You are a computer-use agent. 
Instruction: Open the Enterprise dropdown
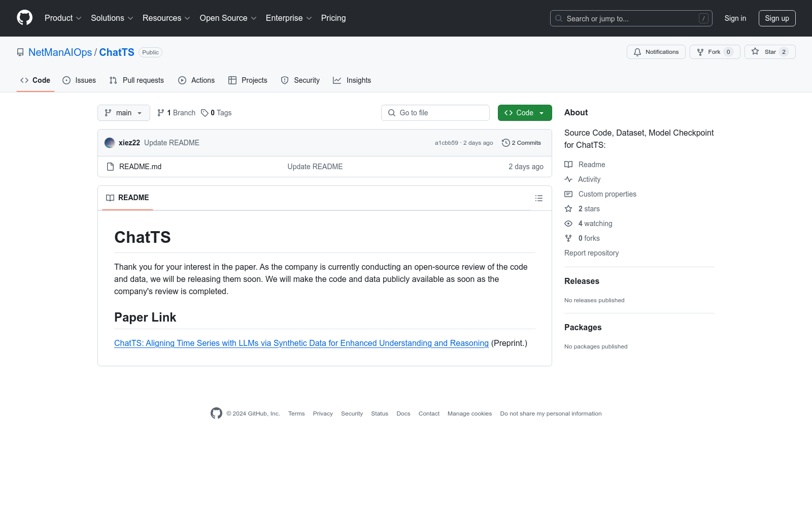coord(289,18)
